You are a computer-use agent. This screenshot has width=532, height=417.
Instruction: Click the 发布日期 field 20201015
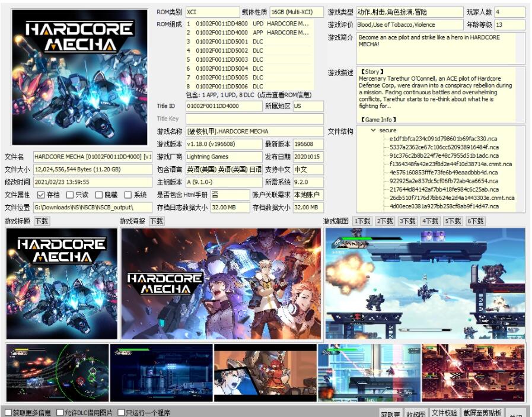[x=308, y=157]
